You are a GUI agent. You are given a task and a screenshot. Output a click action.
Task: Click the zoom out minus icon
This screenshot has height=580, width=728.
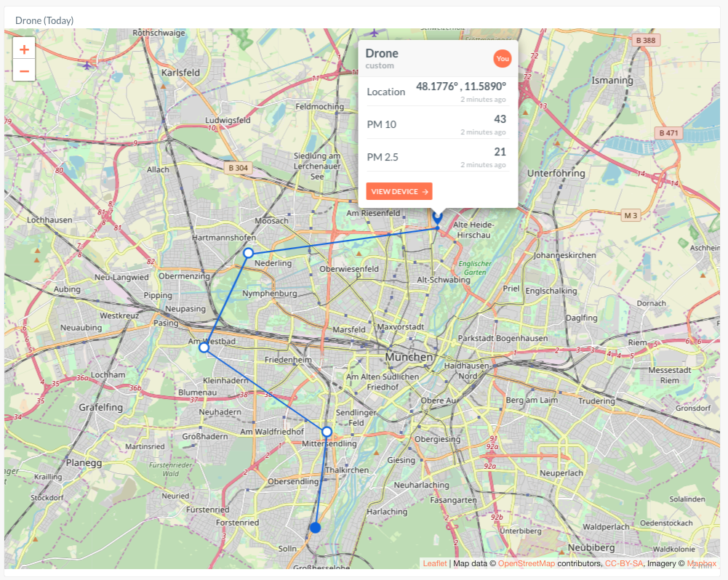[24, 71]
